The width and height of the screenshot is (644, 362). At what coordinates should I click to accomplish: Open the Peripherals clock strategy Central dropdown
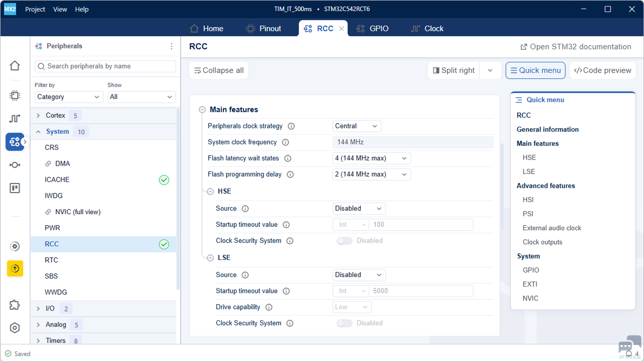[356, 126]
